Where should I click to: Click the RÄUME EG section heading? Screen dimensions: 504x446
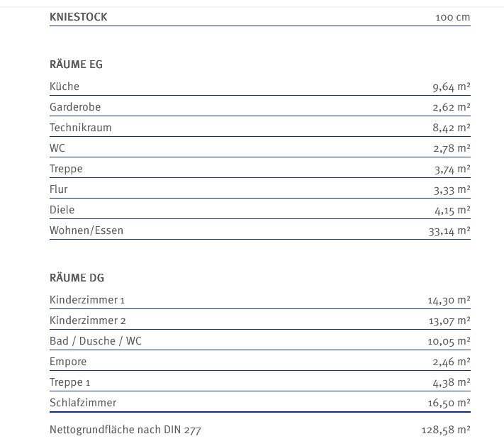[77, 64]
